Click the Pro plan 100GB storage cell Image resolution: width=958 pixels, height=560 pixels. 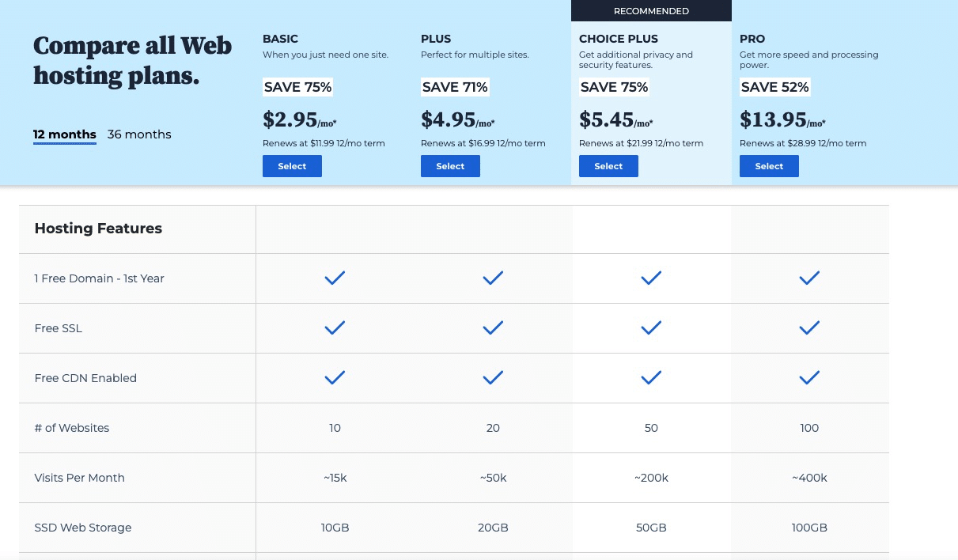(809, 528)
